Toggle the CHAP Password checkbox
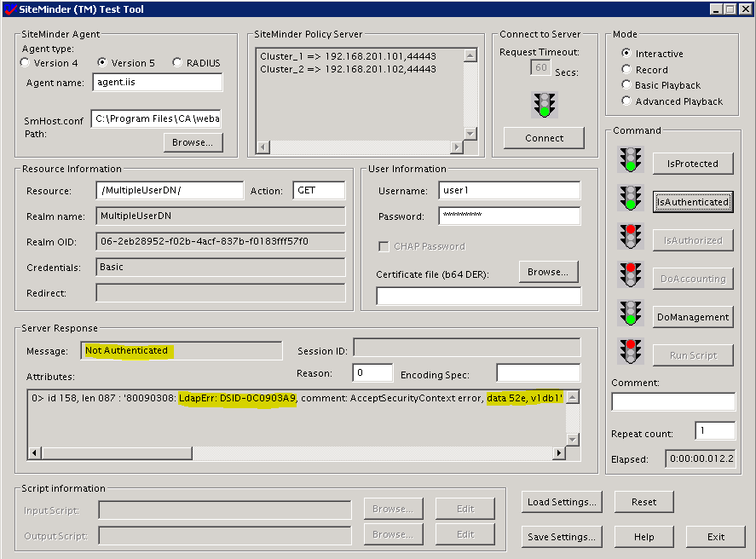 click(x=384, y=247)
